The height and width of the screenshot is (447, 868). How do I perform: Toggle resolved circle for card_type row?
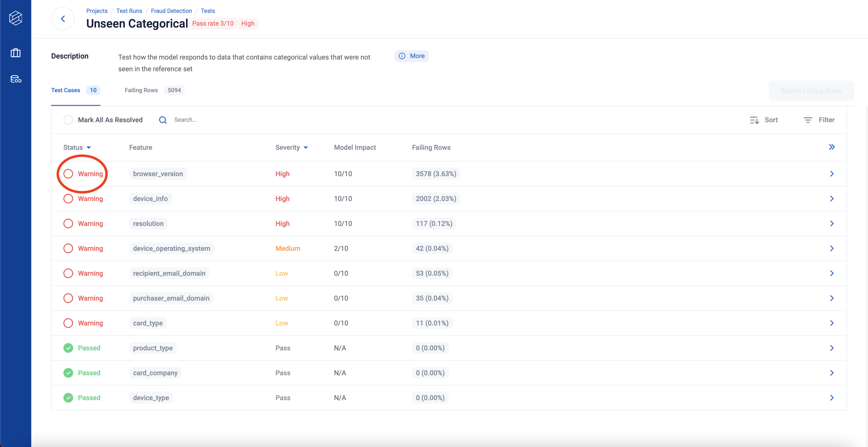pyautogui.click(x=68, y=323)
